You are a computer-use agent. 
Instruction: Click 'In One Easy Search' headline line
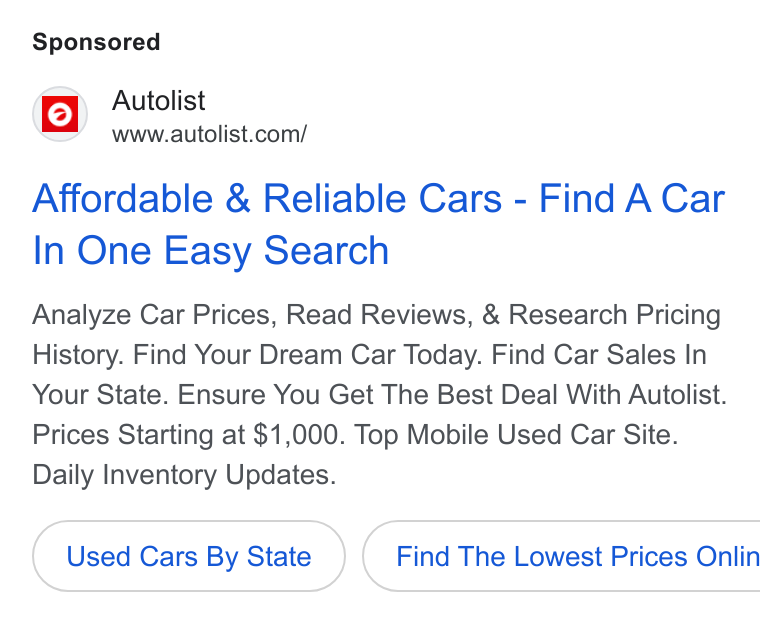[x=211, y=251]
